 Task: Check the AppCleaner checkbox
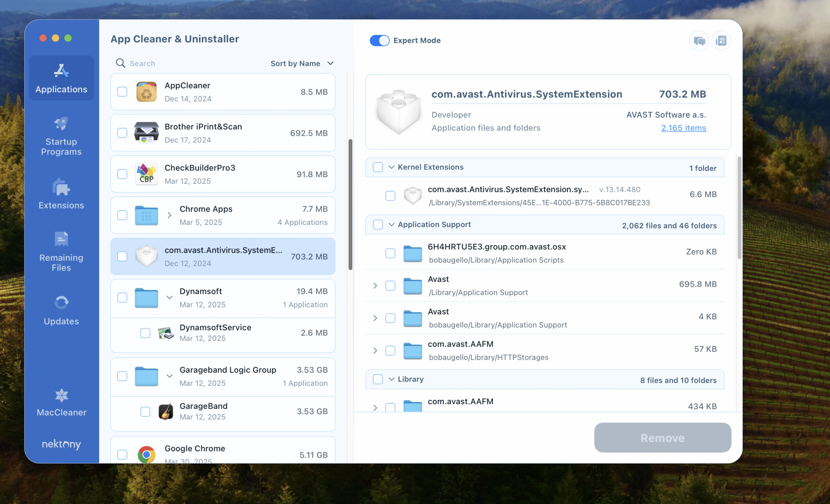coord(122,92)
